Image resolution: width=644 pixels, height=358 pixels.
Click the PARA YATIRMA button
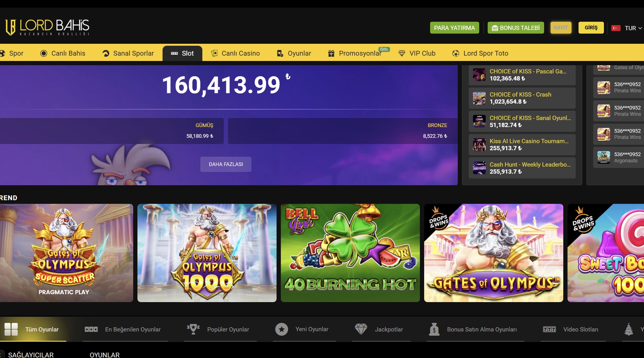click(x=454, y=28)
